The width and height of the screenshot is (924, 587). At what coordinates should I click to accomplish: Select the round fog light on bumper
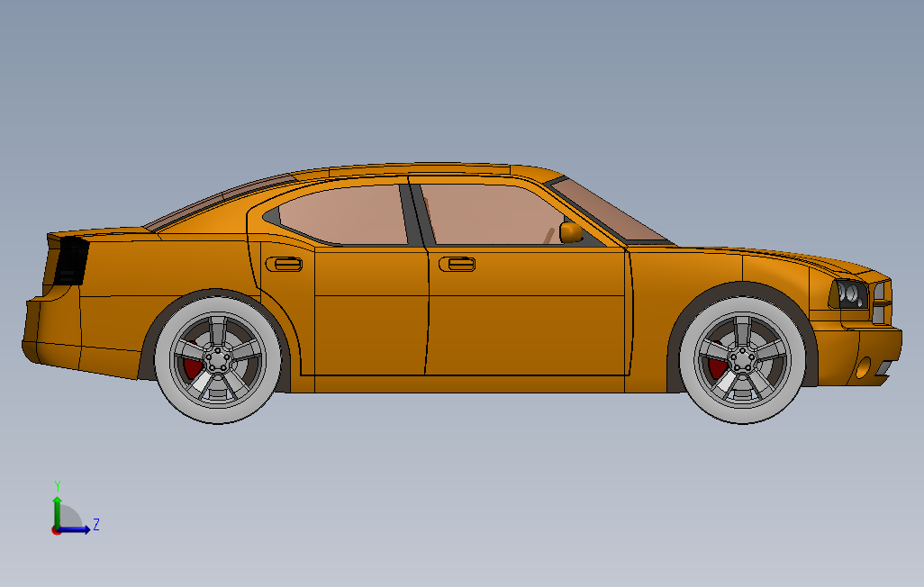click(863, 367)
